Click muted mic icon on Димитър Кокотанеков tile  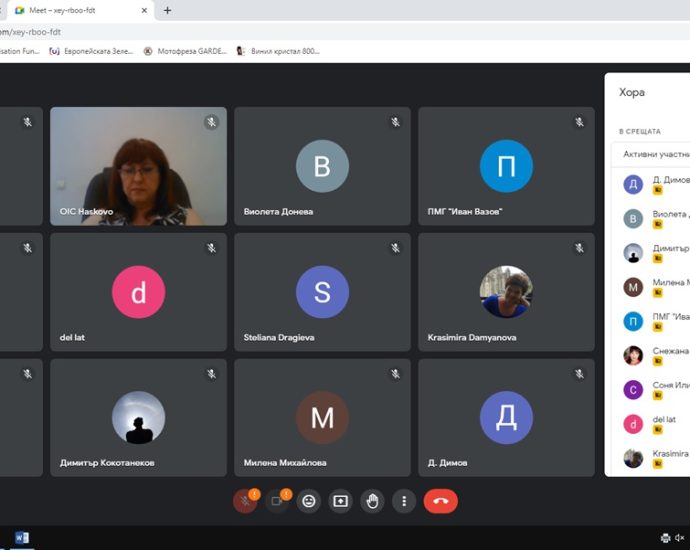(x=212, y=374)
